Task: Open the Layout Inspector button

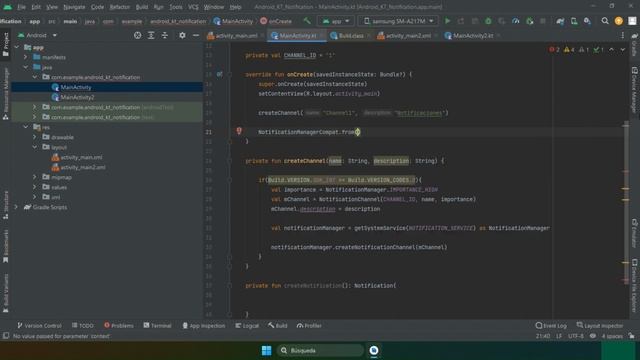Action: [x=600, y=325]
